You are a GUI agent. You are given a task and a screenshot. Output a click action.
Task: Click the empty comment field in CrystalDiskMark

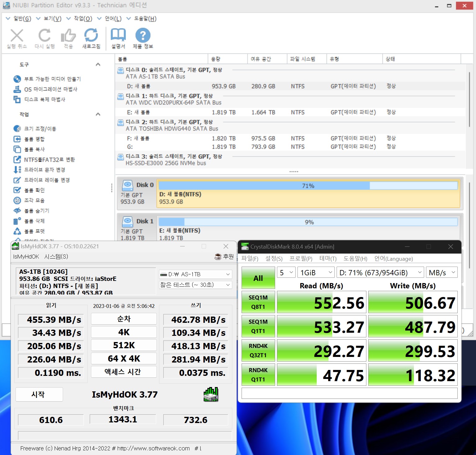point(349,393)
